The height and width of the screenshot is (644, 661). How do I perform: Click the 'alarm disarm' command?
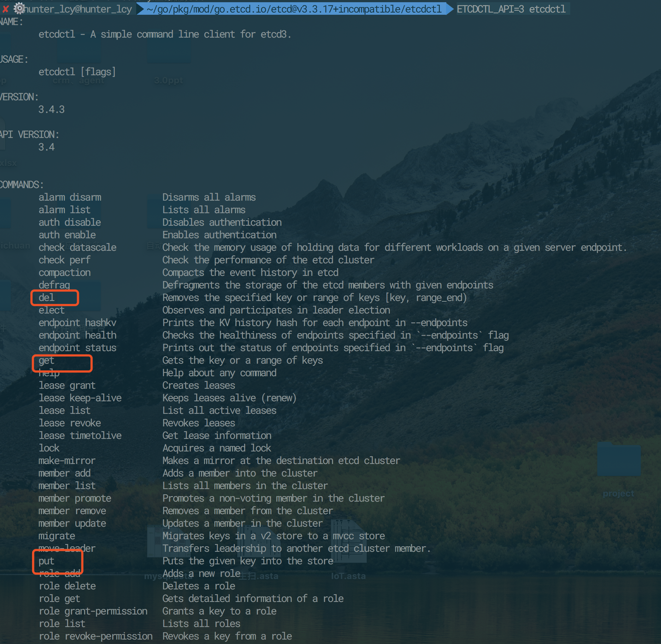(x=70, y=197)
